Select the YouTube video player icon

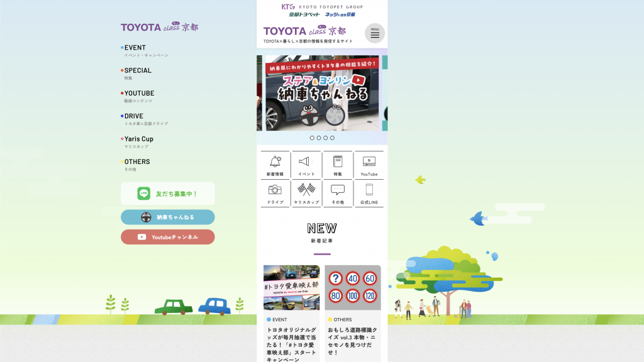click(x=370, y=165)
